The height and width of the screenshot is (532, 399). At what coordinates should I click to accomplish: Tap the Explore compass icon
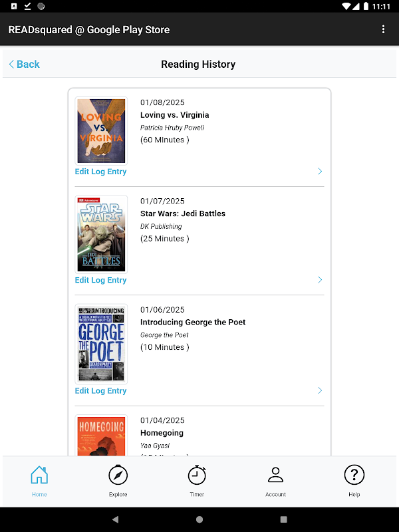tap(118, 475)
